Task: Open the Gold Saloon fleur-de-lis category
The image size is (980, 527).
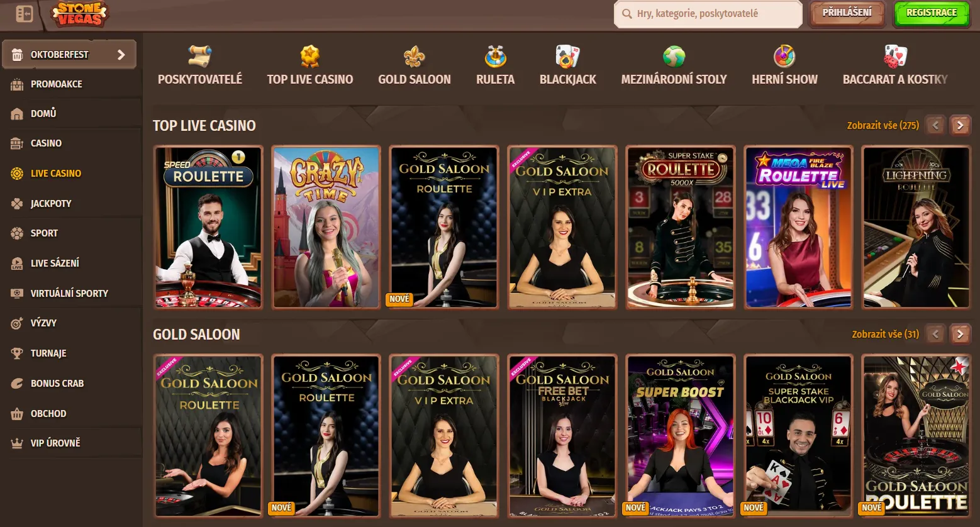Action: coord(414,57)
